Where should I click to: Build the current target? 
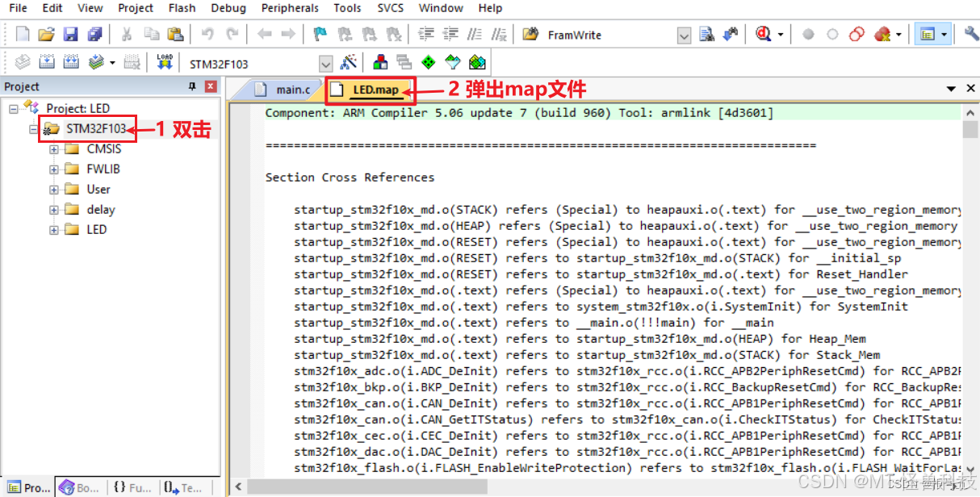(x=46, y=62)
